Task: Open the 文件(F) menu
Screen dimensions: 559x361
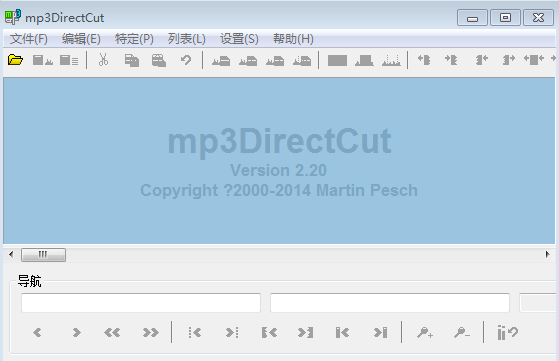Action: click(x=29, y=39)
